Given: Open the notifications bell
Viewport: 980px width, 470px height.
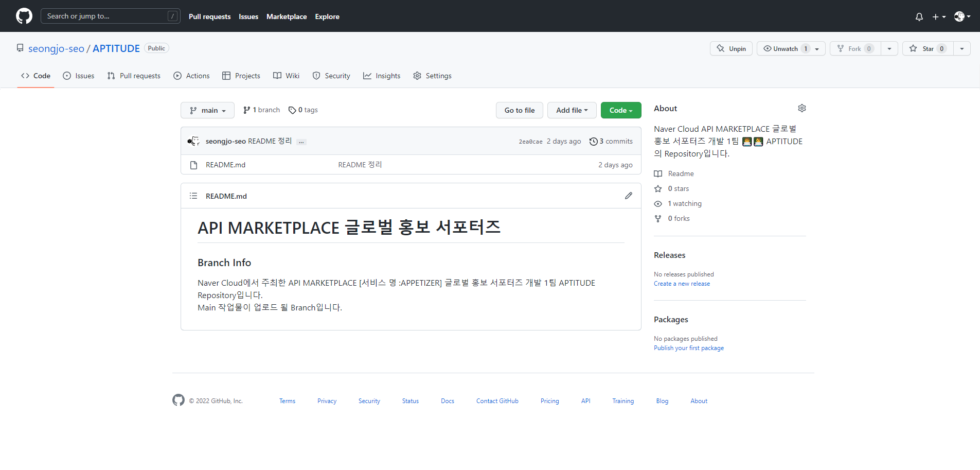Looking at the screenshot, I should [x=919, y=16].
